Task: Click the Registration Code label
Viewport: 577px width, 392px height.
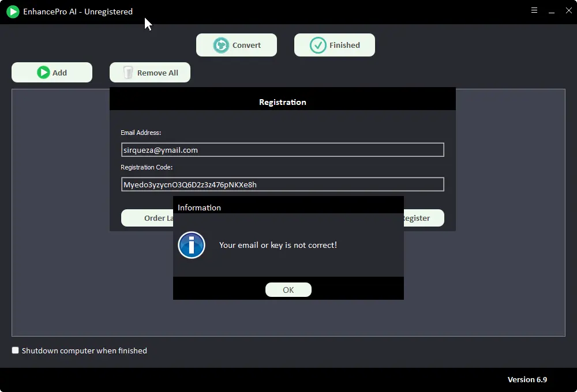Action: click(x=147, y=167)
